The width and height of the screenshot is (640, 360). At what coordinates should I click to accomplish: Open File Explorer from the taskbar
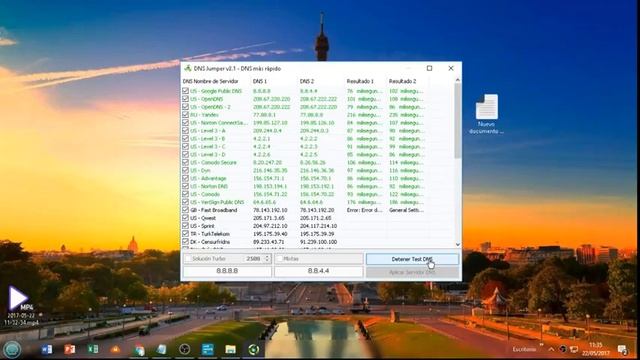point(231,349)
